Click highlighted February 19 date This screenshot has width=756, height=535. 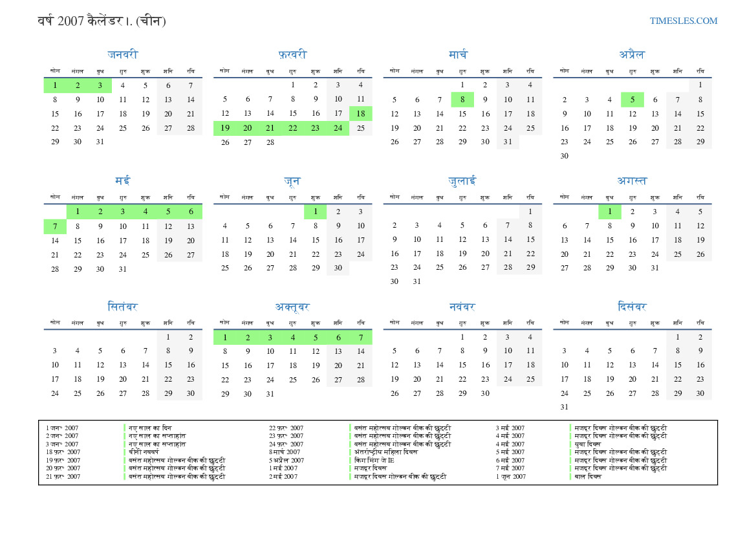(225, 128)
